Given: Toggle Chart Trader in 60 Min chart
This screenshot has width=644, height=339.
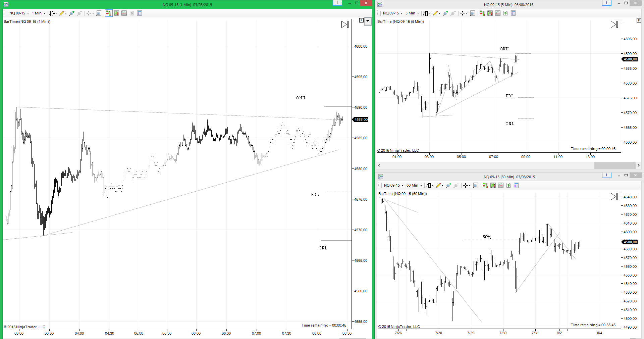Looking at the screenshot, I should [485, 185].
